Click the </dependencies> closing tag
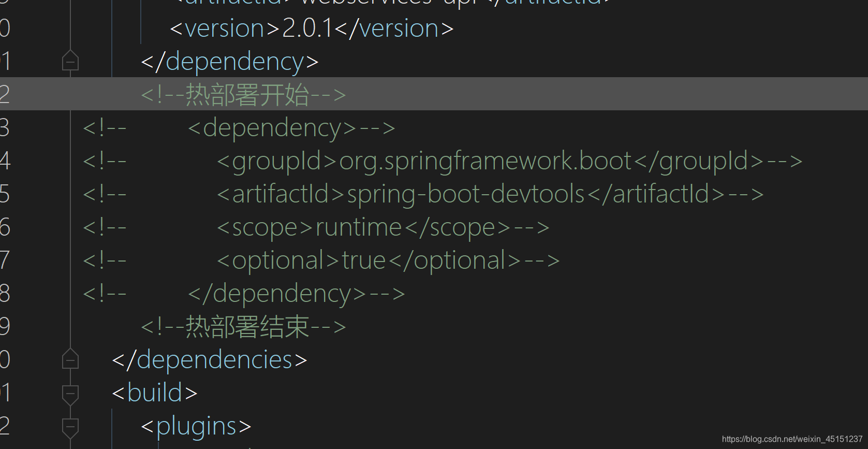 (x=210, y=360)
